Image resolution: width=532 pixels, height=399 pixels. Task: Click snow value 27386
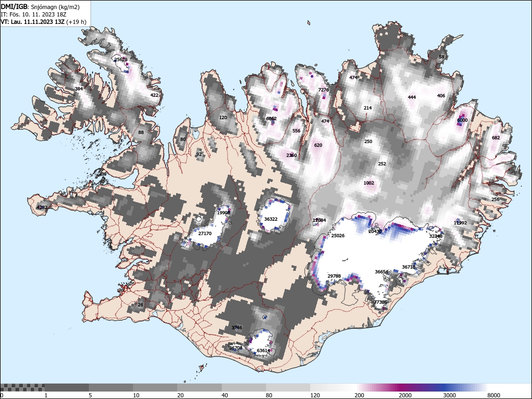tap(380, 302)
